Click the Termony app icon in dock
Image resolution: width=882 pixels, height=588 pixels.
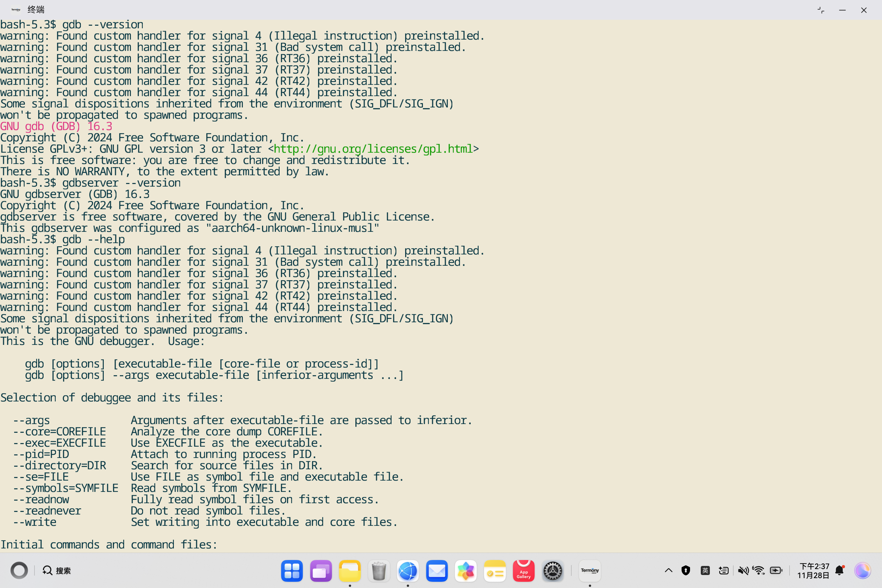(x=589, y=571)
